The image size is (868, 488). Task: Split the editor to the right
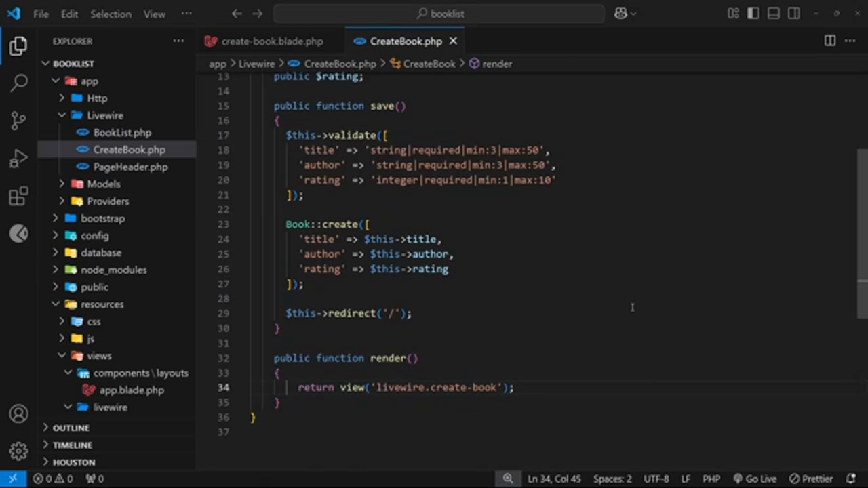tap(829, 41)
